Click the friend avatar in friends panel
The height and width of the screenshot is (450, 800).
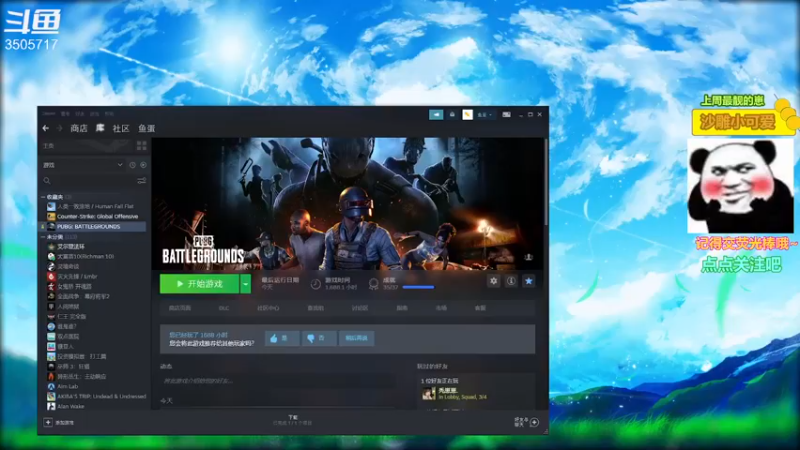tap(429, 393)
